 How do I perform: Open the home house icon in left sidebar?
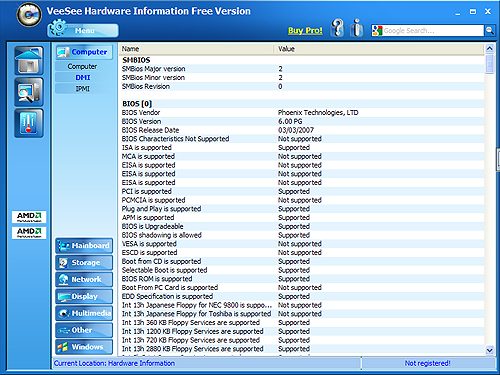(x=29, y=60)
